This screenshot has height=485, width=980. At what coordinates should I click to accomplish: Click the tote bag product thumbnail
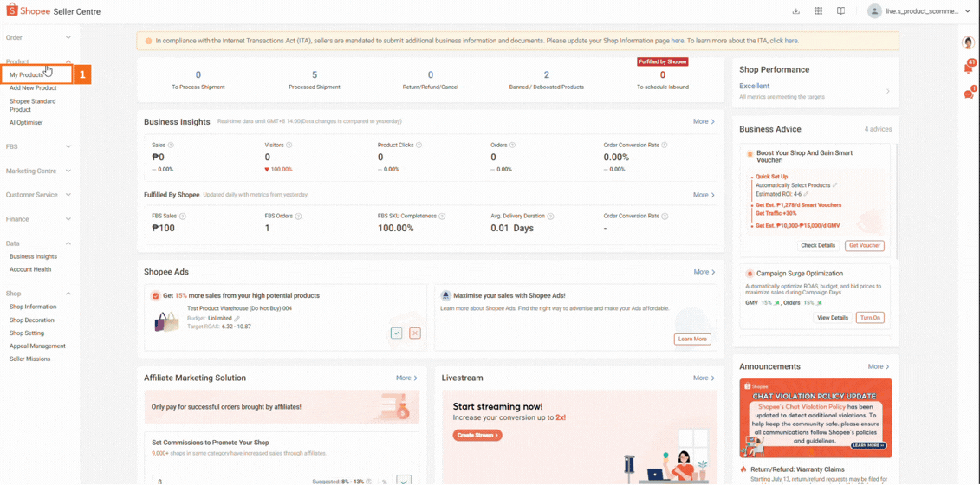pyautogui.click(x=165, y=322)
